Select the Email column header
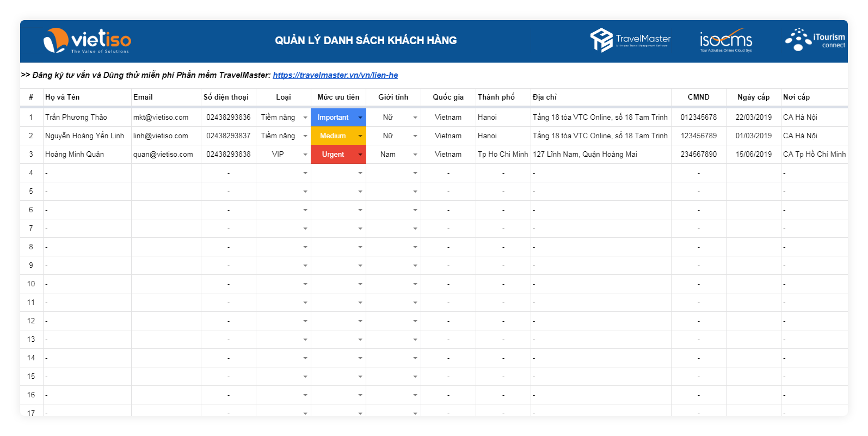This screenshot has height=436, width=868. coord(166,97)
